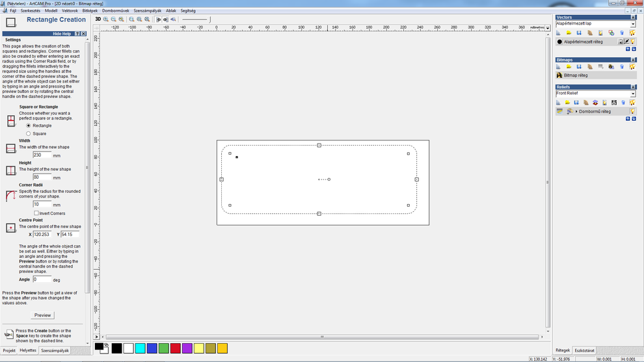Expand Dombormű réteg combine mode arrow
Screen dimensions: 644x362
[576, 111]
